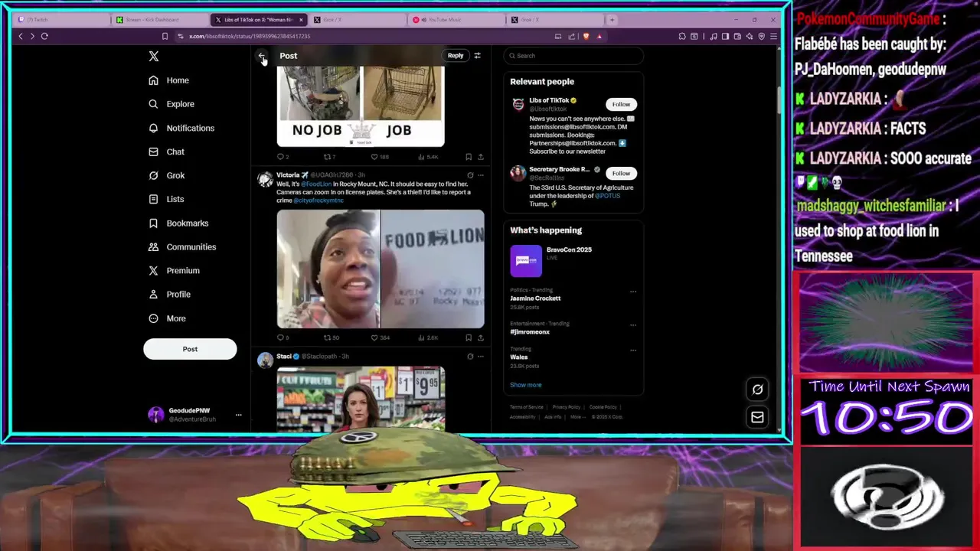The image size is (980, 551).
Task: Open the floating messages envelope button
Action: click(x=757, y=417)
